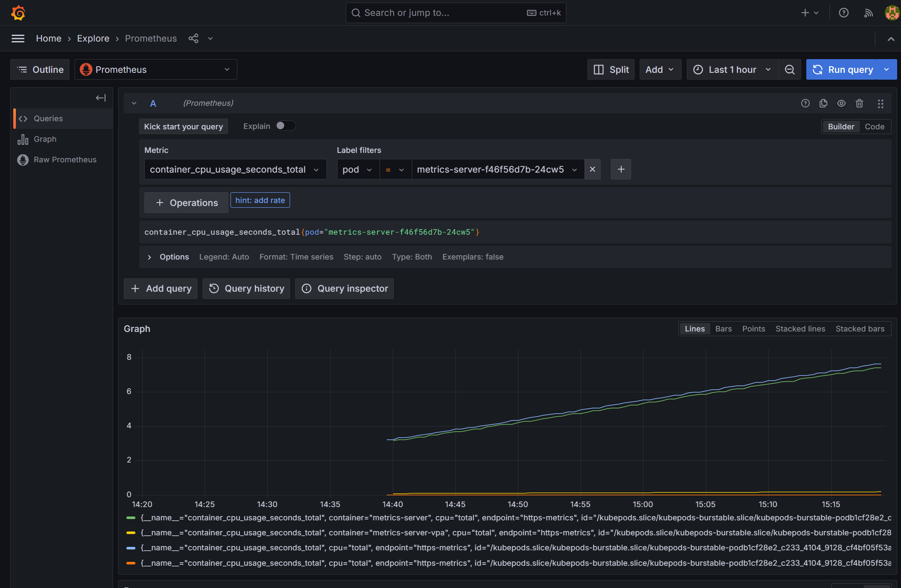901x588 pixels.
Task: Click the yellow metrics-server-vpa legend swatch
Action: 131,533
